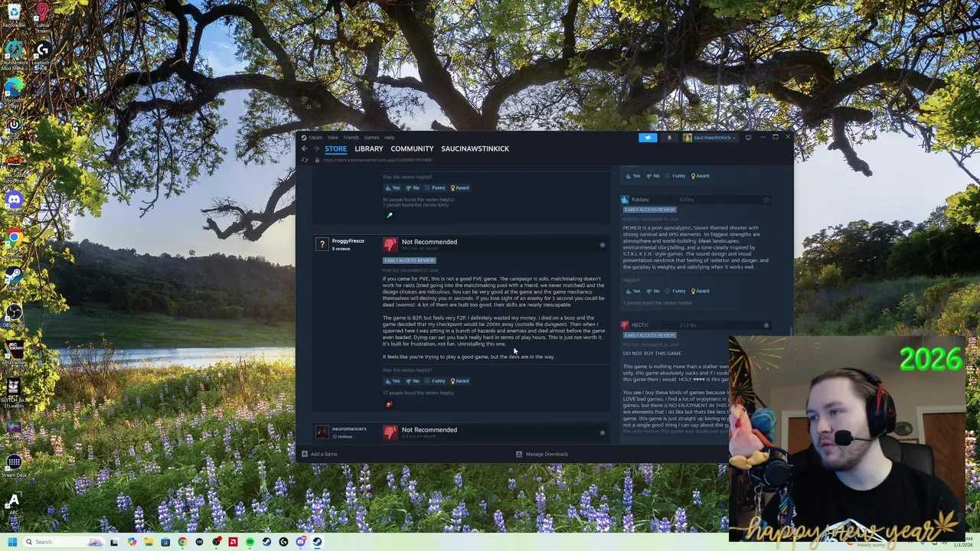Mark the 56-people-helpful review as Funny
The width and height of the screenshot is (980, 551).
click(x=435, y=188)
